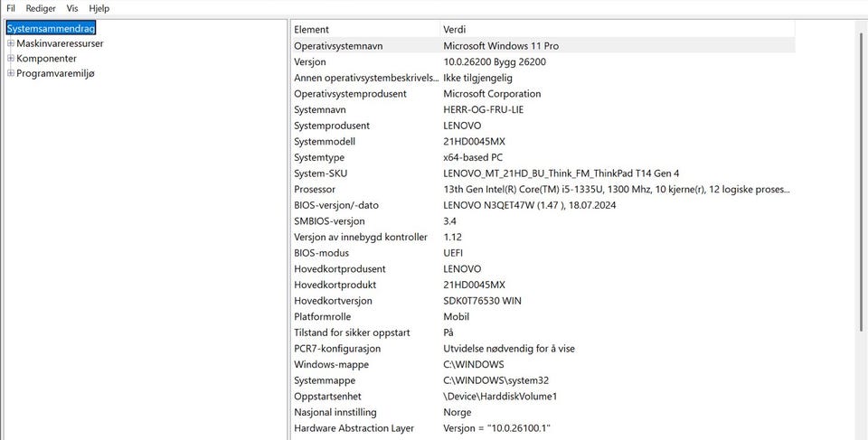Select the Hovedkortversjon row
Viewport: 868px width, 440px height.
tap(543, 301)
